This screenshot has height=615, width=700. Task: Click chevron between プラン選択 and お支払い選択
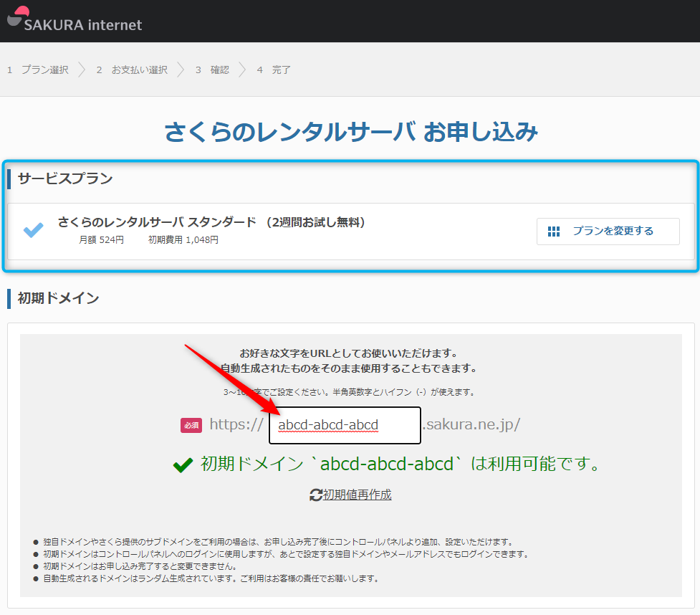point(82,70)
